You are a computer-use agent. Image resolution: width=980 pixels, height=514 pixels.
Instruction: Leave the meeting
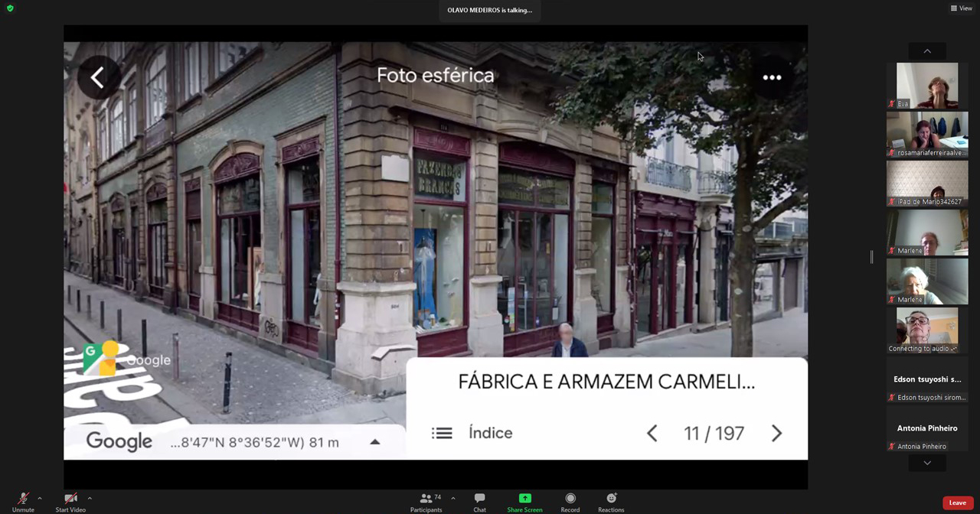pos(957,503)
